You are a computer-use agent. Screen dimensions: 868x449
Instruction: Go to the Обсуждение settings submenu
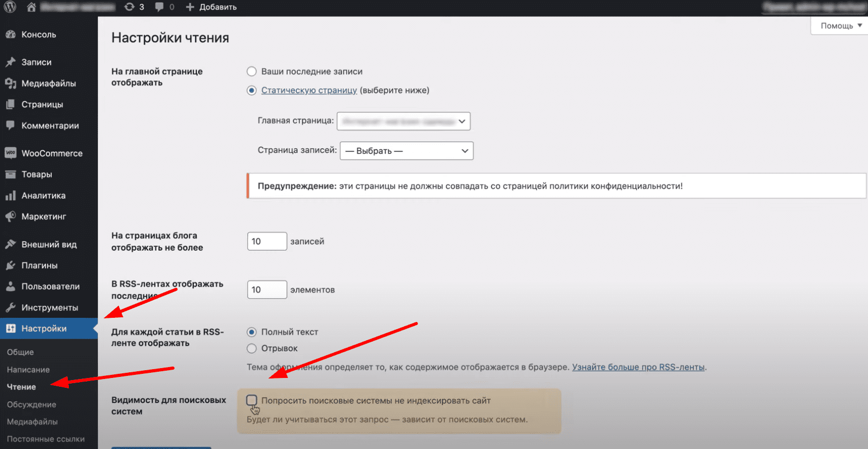[x=32, y=404]
